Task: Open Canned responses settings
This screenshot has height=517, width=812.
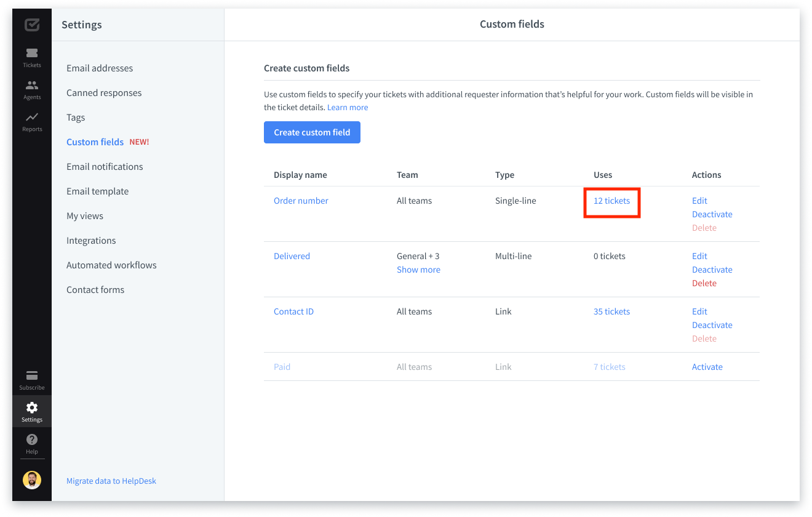Action: (x=104, y=93)
